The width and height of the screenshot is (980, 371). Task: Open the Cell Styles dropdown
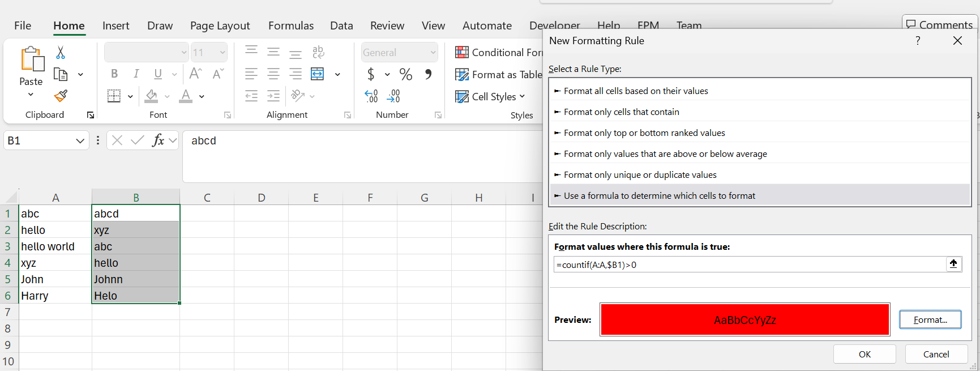490,97
